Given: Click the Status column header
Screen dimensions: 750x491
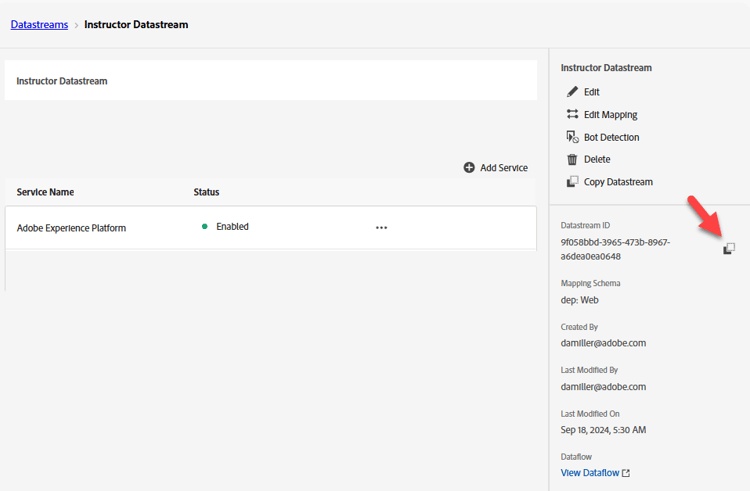Looking at the screenshot, I should click(x=206, y=192).
